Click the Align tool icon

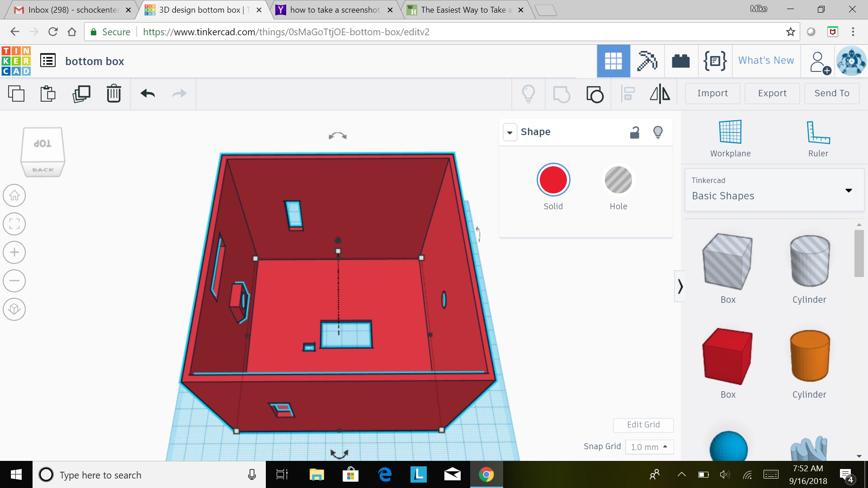pos(627,94)
